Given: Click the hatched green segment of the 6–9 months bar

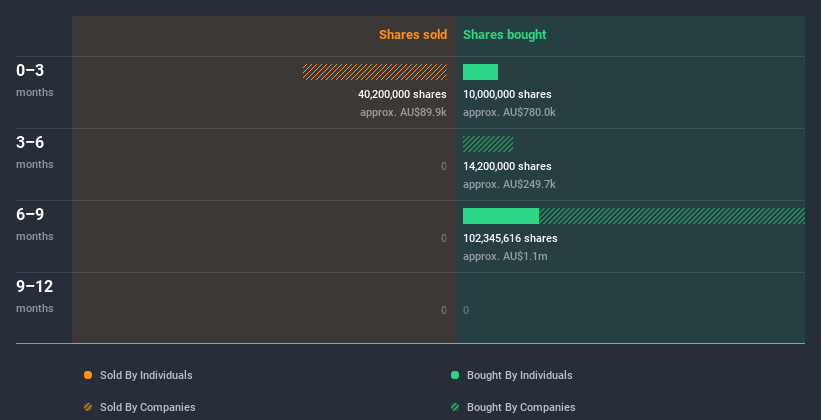Looking at the screenshot, I should [x=672, y=216].
